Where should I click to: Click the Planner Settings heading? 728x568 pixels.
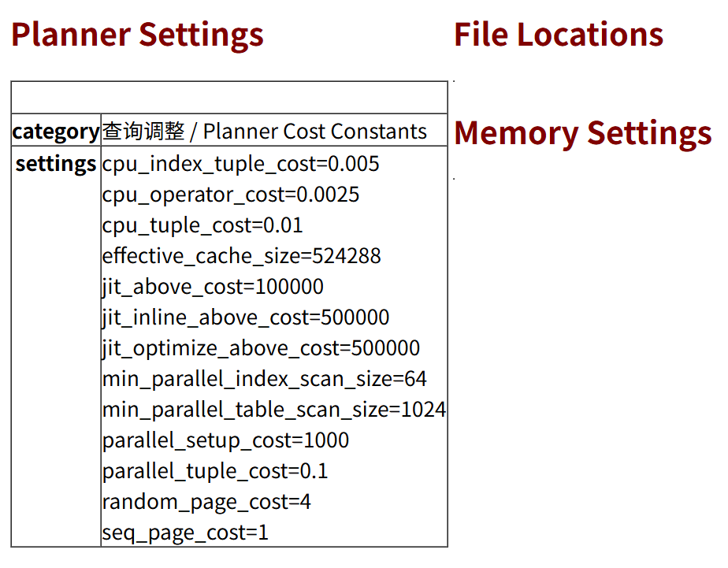click(137, 35)
